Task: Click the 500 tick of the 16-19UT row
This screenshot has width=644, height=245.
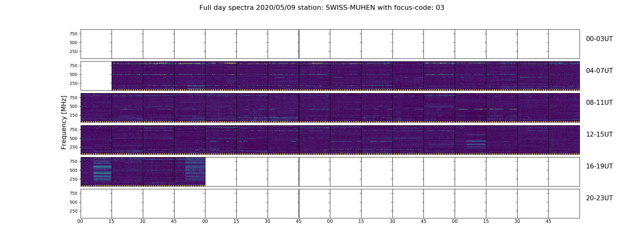Action: point(74,170)
